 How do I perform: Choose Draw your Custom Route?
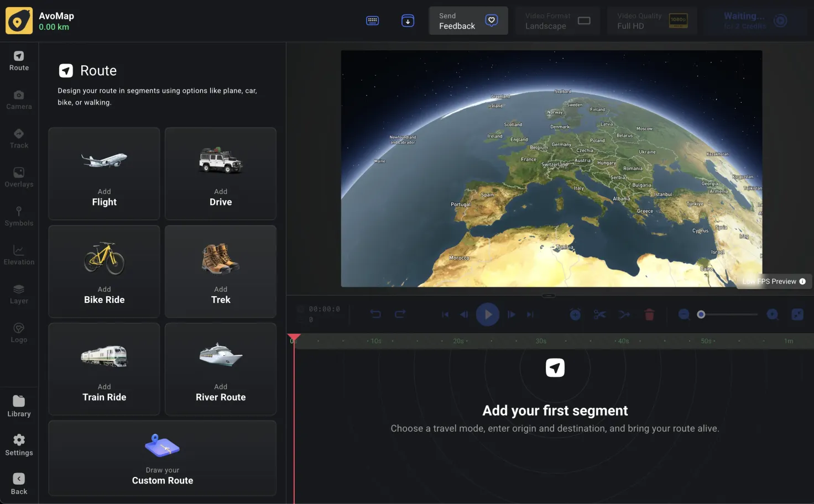tap(163, 458)
